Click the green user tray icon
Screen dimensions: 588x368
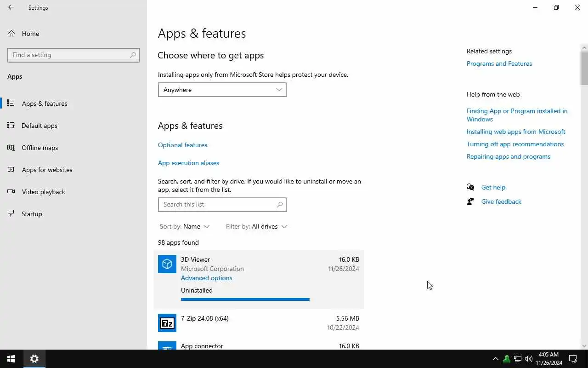[x=506, y=359]
